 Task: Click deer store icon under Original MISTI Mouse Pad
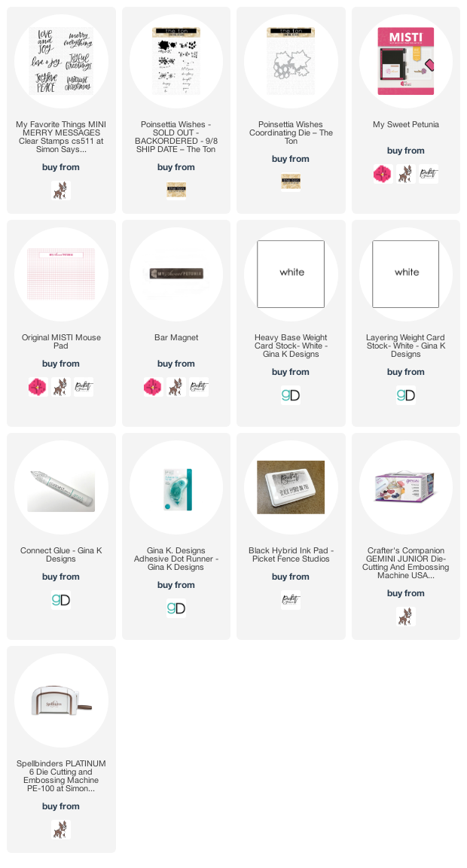pos(61,387)
